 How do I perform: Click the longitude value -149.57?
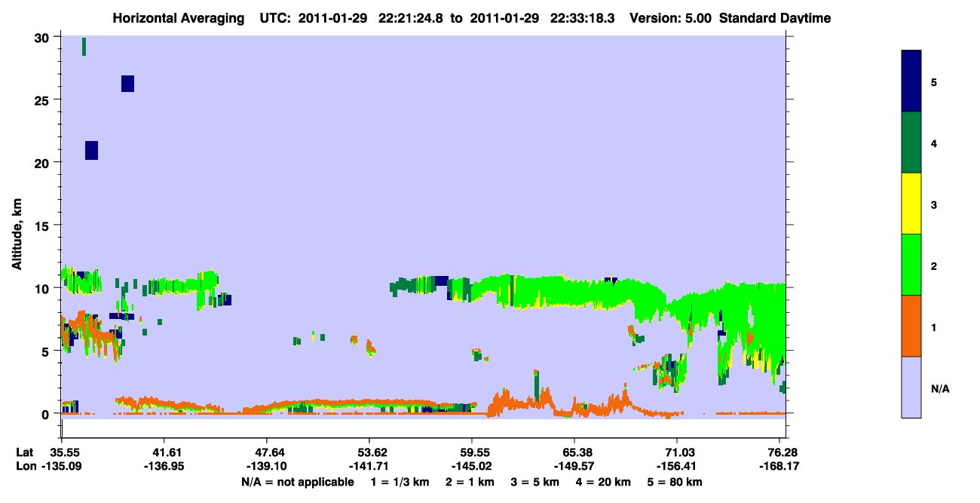coord(574,467)
